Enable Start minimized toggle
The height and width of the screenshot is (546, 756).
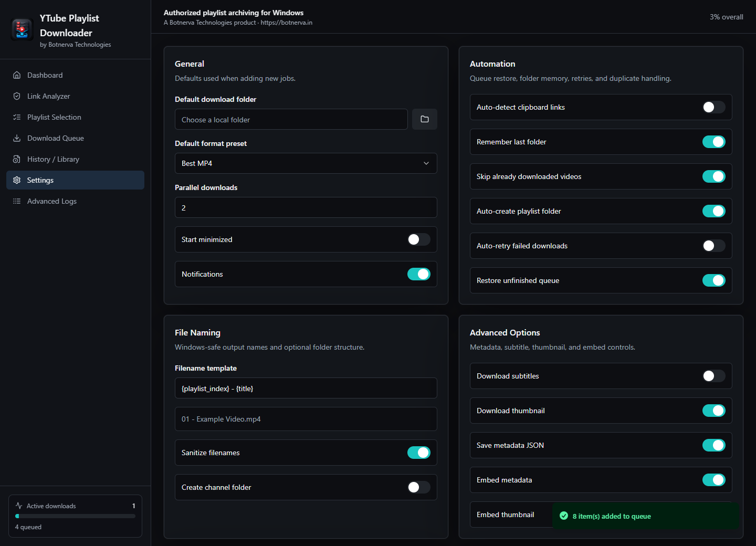[419, 239]
